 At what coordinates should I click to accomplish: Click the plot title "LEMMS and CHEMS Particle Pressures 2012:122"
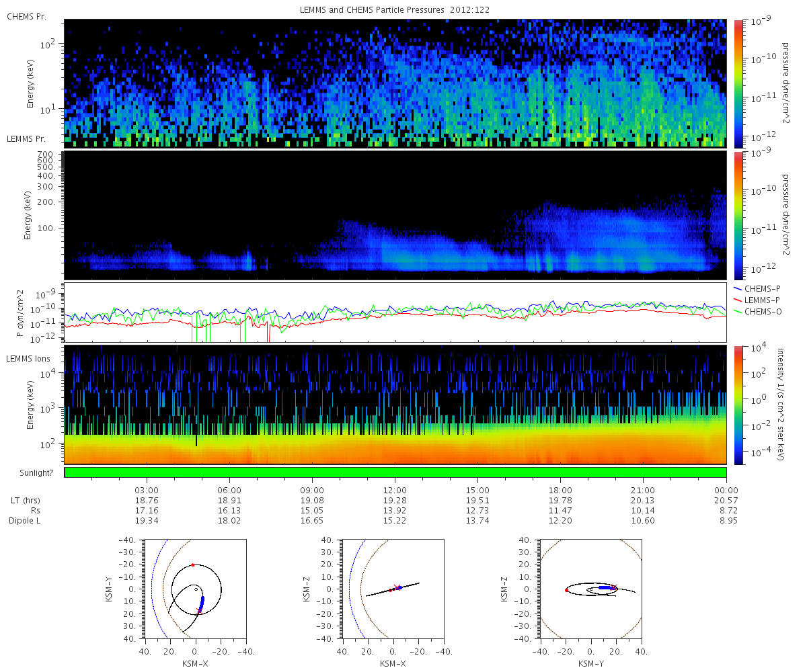click(x=395, y=10)
